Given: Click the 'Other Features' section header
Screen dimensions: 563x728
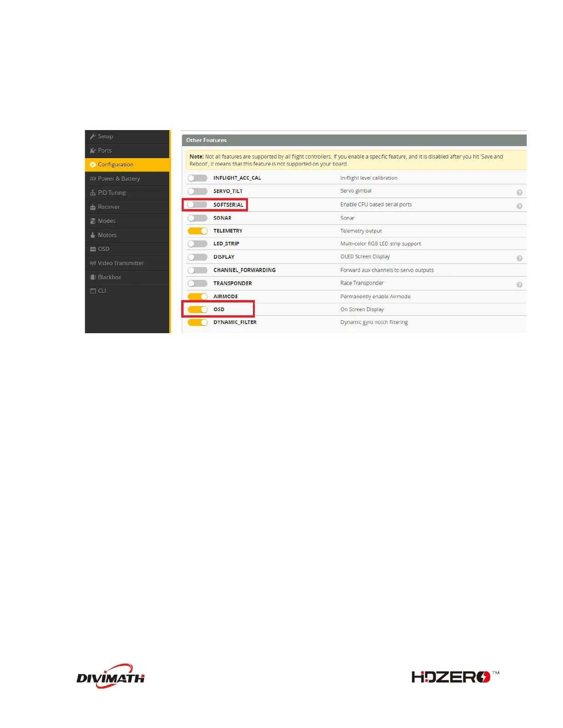Looking at the screenshot, I should [x=354, y=140].
